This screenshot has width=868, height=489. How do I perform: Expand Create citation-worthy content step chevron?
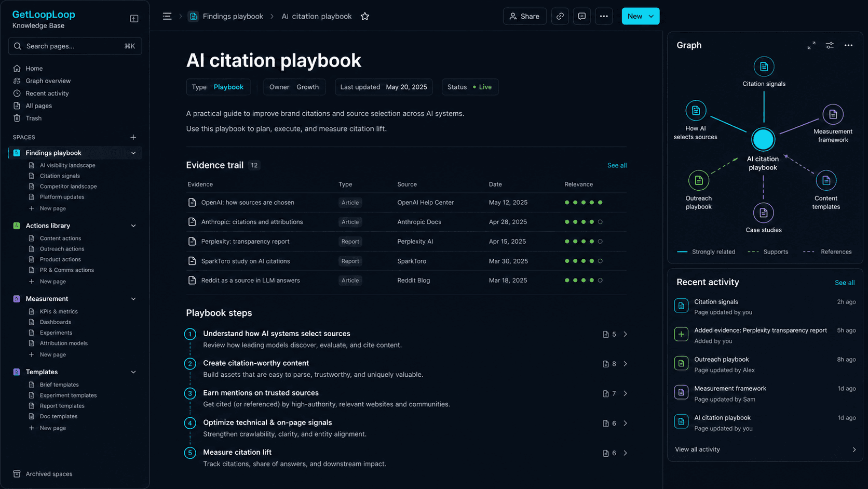(x=625, y=364)
